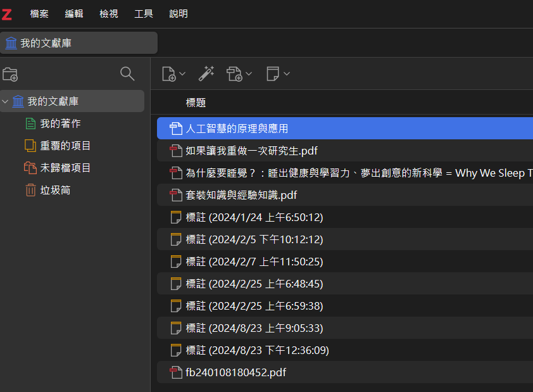Click the Add Attachment icon
533x392 pixels.
tap(234, 73)
